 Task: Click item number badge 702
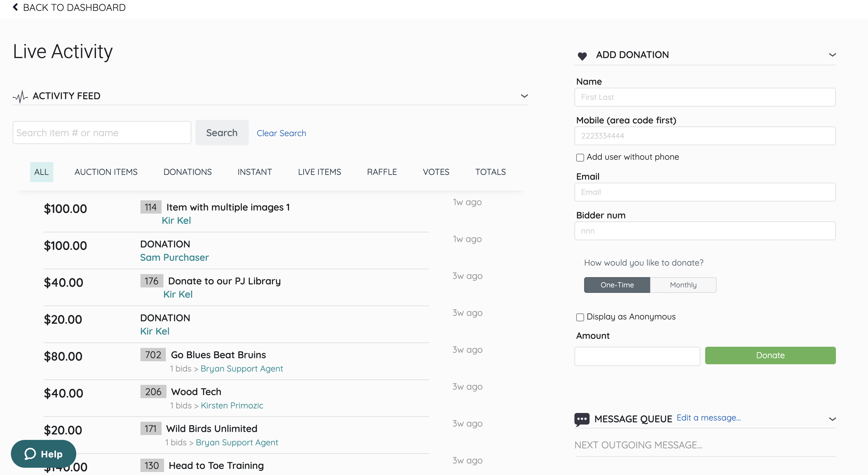153,355
